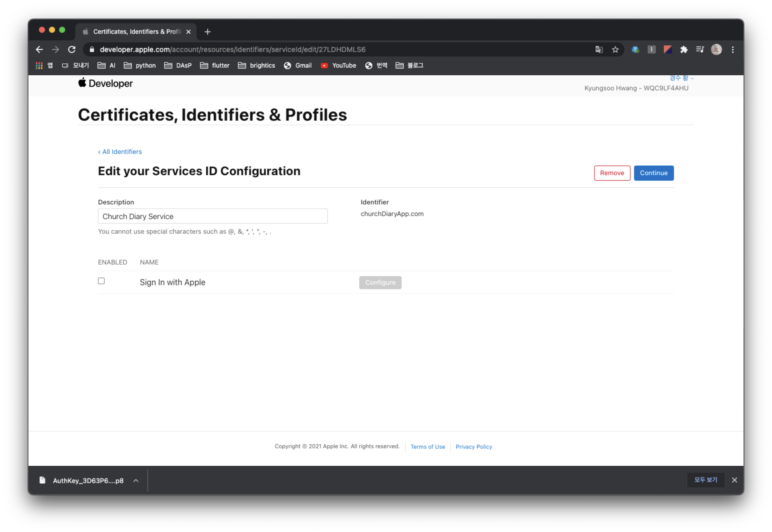The width and height of the screenshot is (772, 532).
Task: Reload the current page
Action: pos(72,50)
